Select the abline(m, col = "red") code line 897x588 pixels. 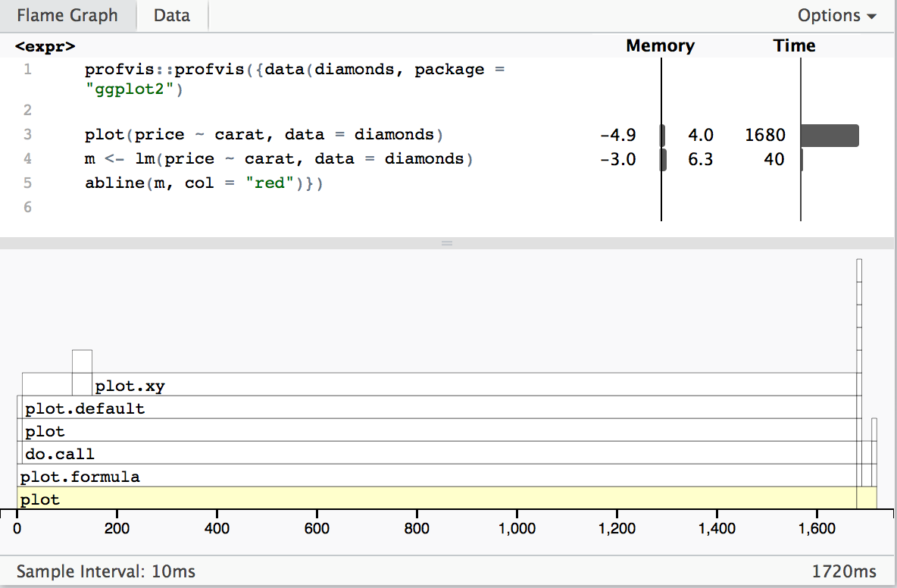(x=204, y=183)
